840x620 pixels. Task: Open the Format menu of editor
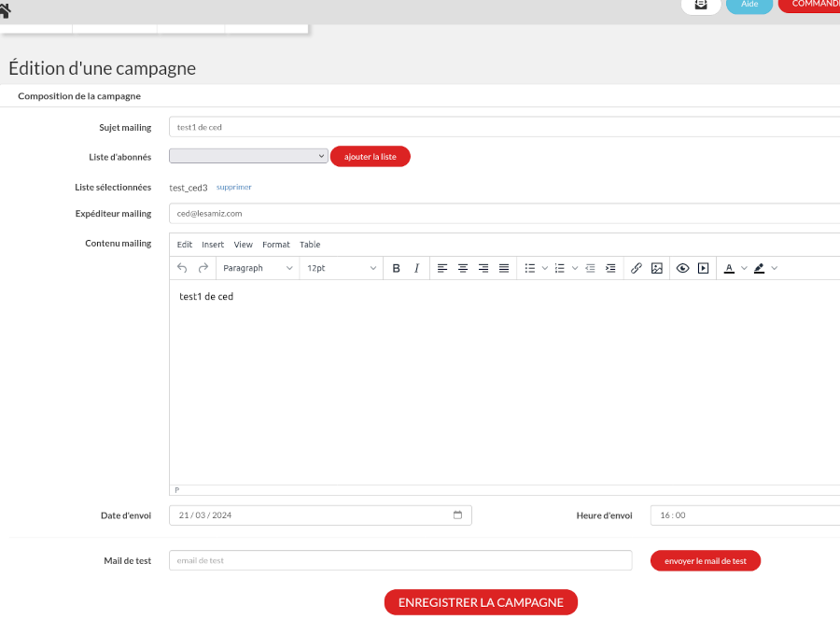[x=276, y=245]
